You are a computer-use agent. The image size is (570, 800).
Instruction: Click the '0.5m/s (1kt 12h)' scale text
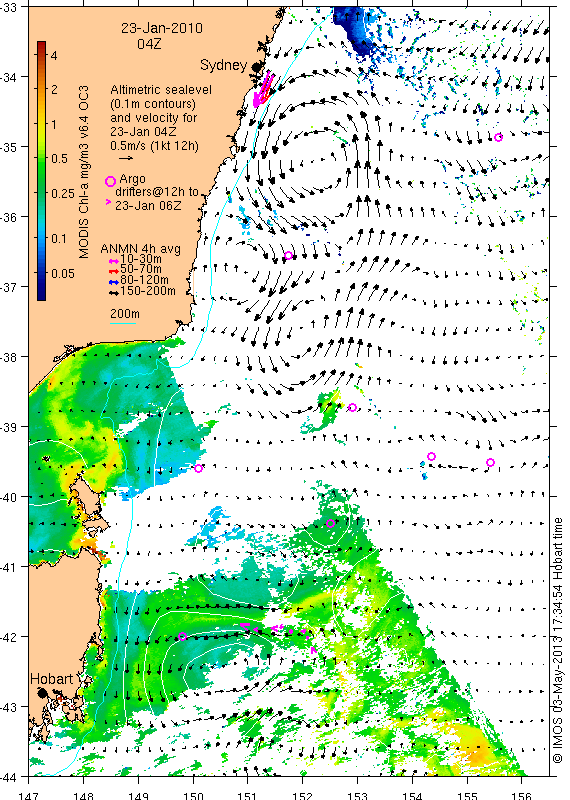pyautogui.click(x=155, y=145)
